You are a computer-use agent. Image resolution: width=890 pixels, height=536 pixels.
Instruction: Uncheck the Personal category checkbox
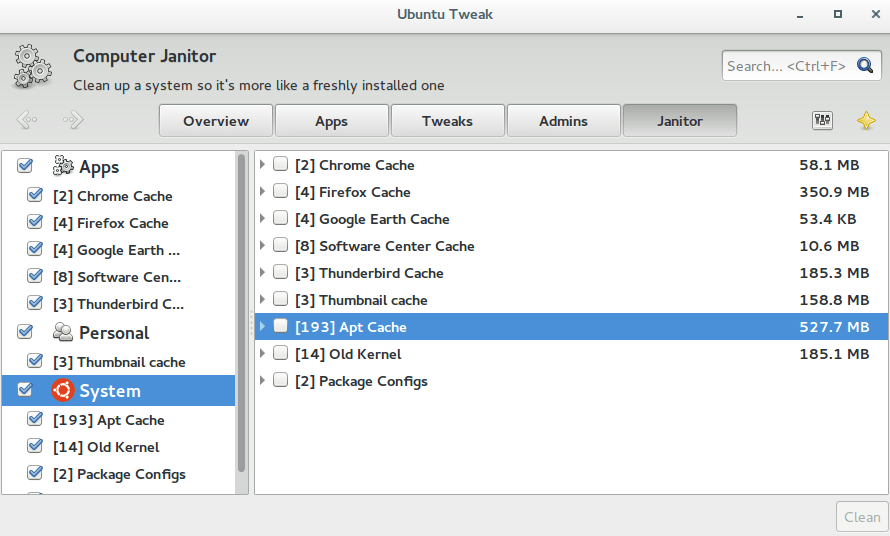[x=25, y=332]
